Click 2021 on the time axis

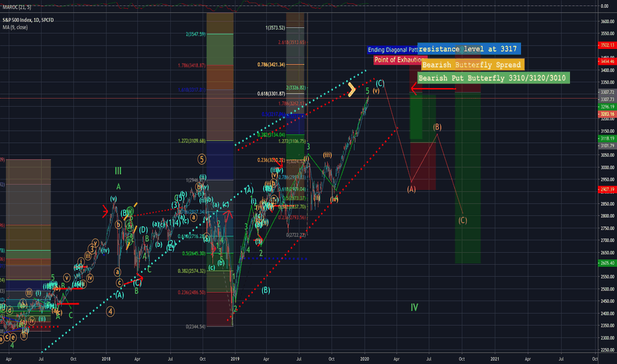pos(495,359)
